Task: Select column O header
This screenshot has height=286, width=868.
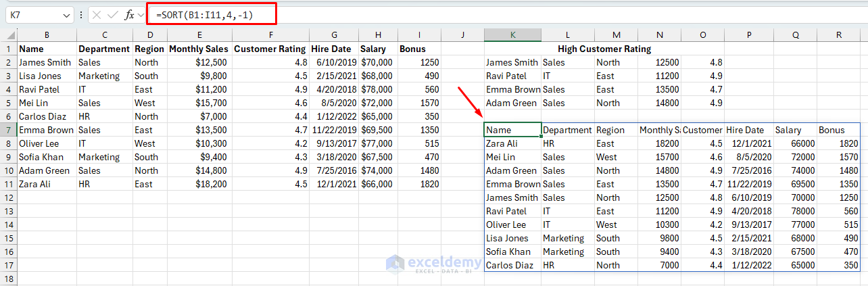Action: tap(702, 35)
